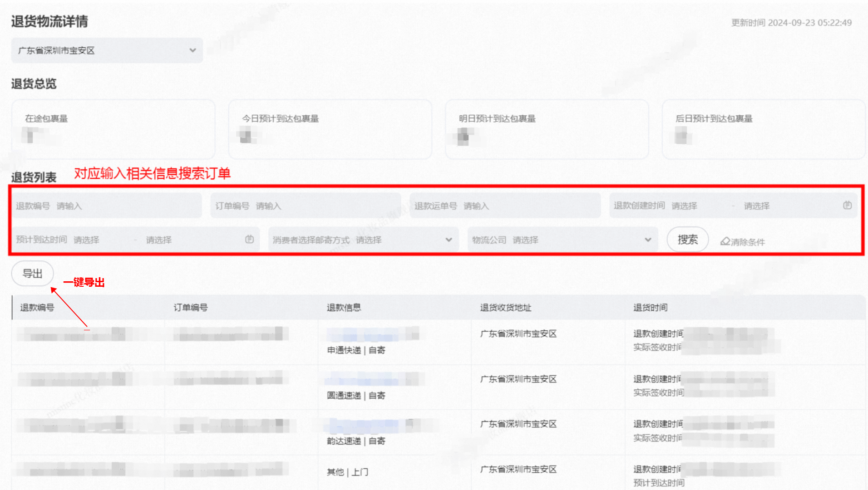Open calendar icon for 退款创建时间 range
This screenshot has width=868, height=490.
pos(847,206)
